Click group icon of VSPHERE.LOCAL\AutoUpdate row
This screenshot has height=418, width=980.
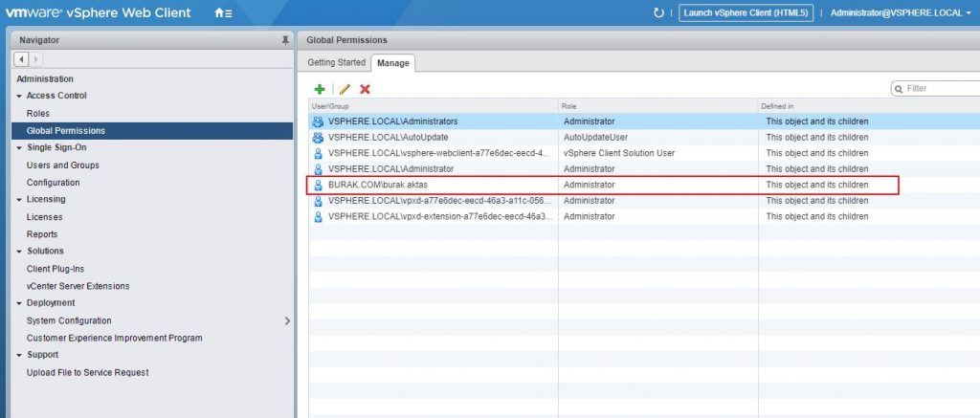click(318, 137)
